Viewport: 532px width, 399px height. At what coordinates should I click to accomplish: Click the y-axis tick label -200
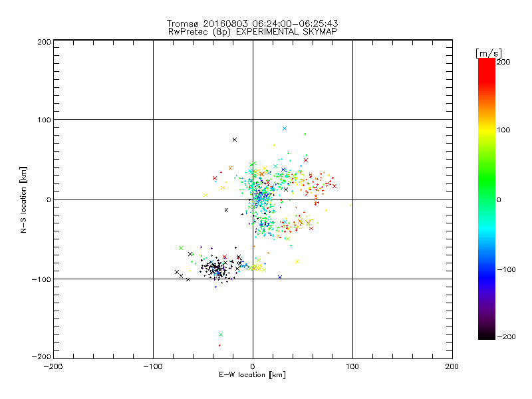pos(41,356)
